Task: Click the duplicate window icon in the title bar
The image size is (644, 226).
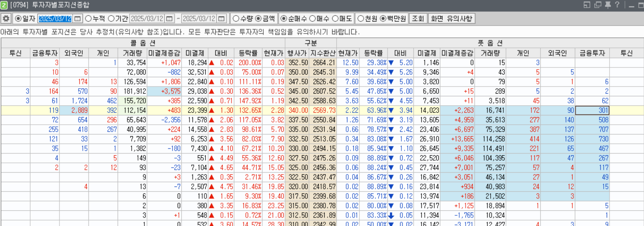Action: 598,5
